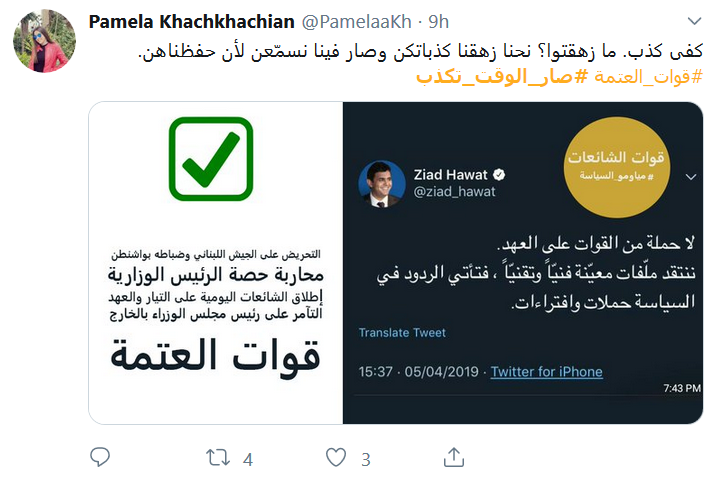The image size is (716, 481).
Task: Open Pamela Khachkhachian's profile avatar
Action: click(x=44, y=41)
